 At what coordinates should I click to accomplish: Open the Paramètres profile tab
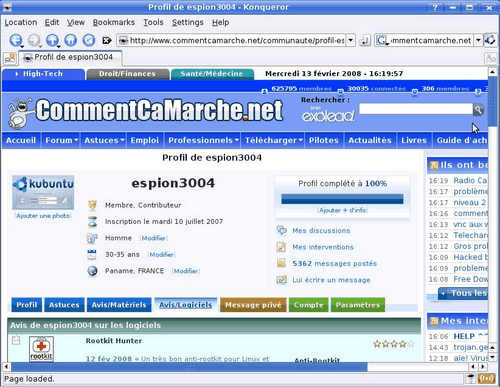pyautogui.click(x=358, y=305)
